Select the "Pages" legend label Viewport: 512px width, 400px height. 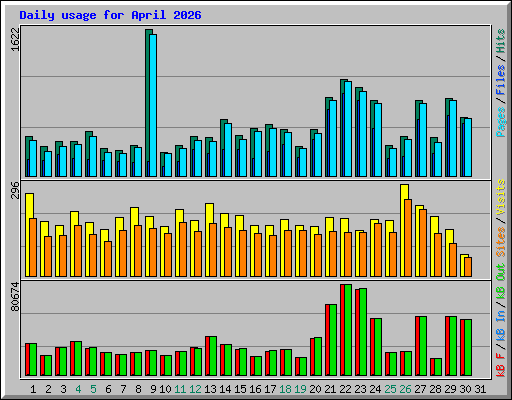[501, 122]
